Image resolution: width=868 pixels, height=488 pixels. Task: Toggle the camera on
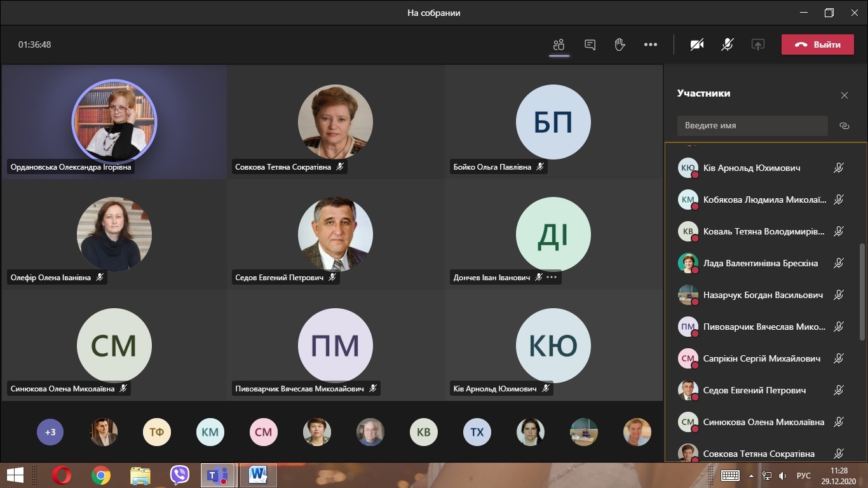click(x=697, y=44)
